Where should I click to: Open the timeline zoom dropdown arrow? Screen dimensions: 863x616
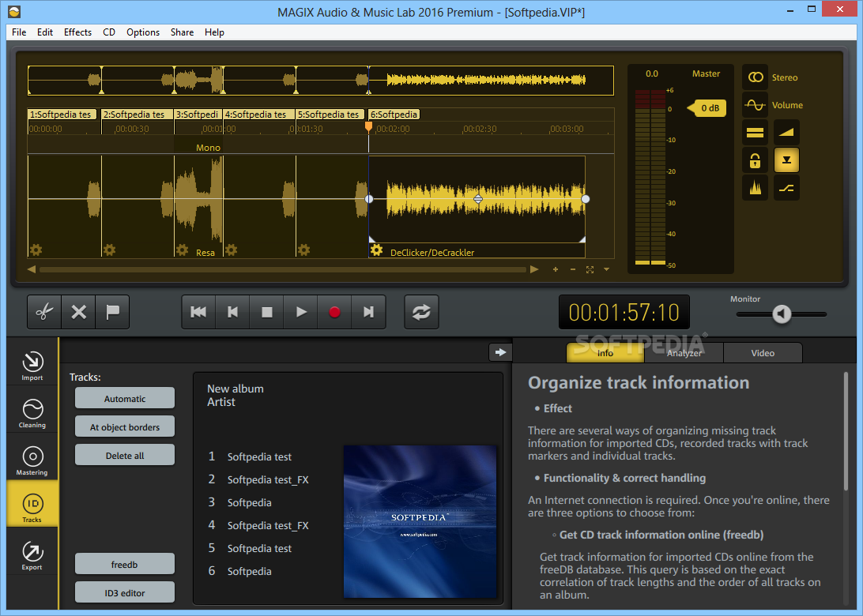pos(606,269)
